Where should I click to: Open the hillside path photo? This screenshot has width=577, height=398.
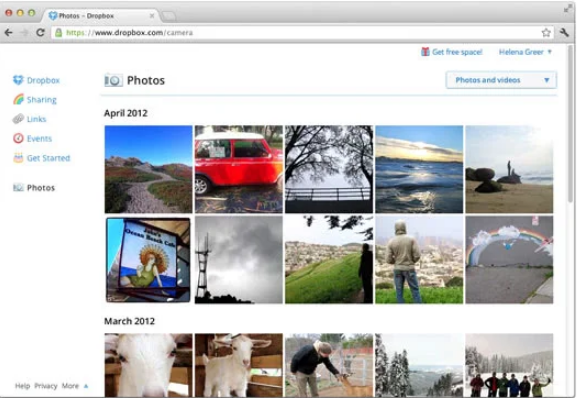(x=148, y=169)
